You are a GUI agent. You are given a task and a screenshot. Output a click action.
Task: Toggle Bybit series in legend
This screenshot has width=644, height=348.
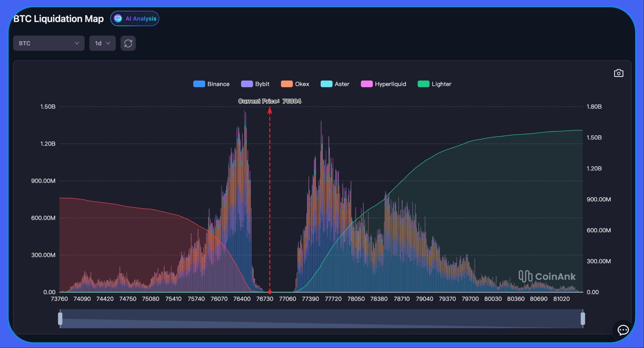pyautogui.click(x=255, y=84)
